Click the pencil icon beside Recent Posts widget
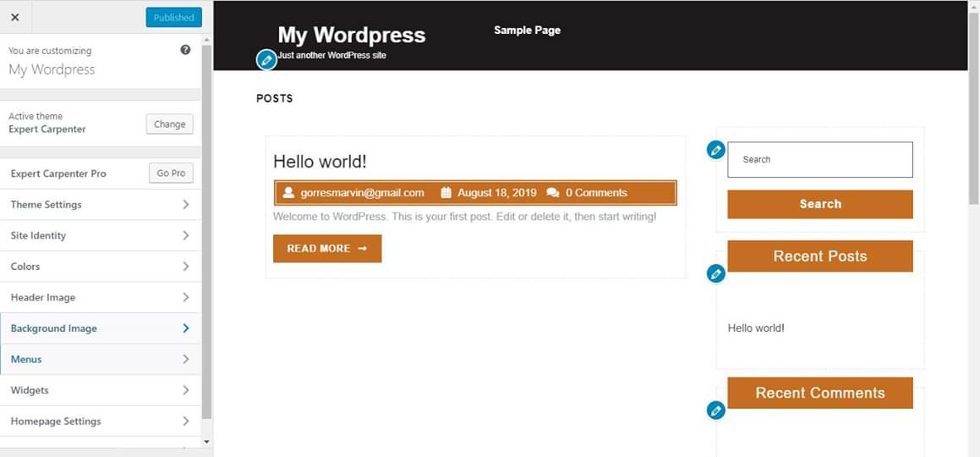 716,273
